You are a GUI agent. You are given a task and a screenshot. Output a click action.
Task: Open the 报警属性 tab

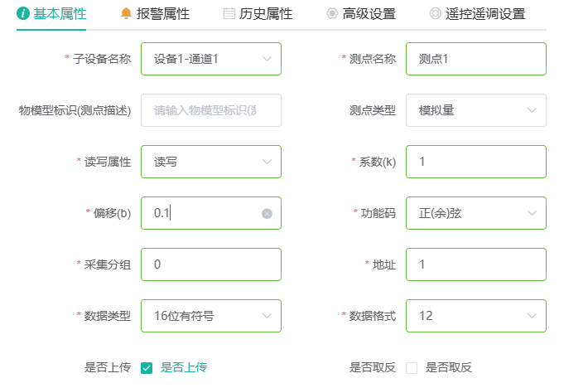click(155, 14)
